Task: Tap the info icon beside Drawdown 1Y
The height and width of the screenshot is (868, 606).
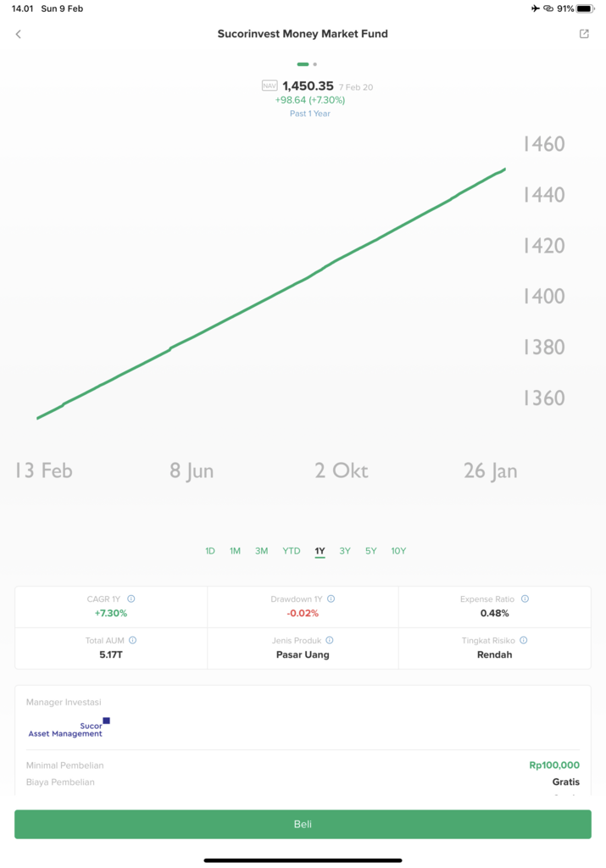Action: (331, 599)
